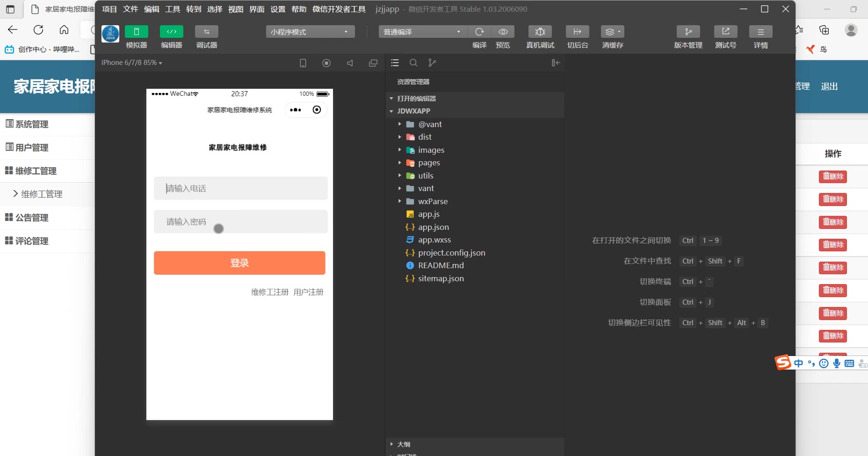
Task: Click the compile refresh icon
Action: (479, 32)
